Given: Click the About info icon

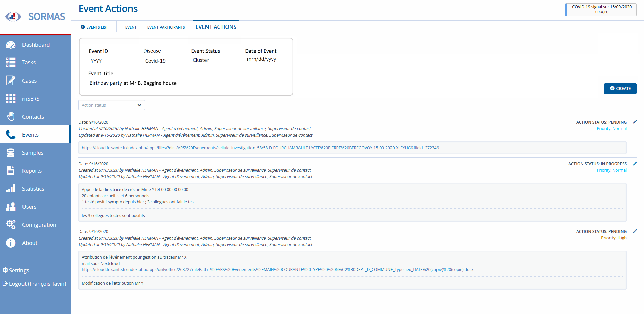Looking at the screenshot, I should coord(11,243).
